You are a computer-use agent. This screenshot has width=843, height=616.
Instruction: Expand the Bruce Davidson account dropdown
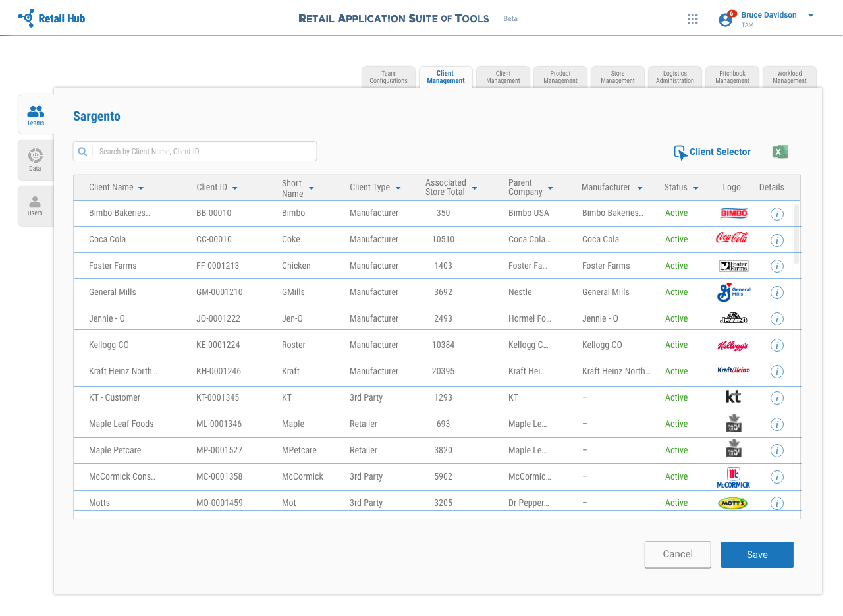point(811,16)
